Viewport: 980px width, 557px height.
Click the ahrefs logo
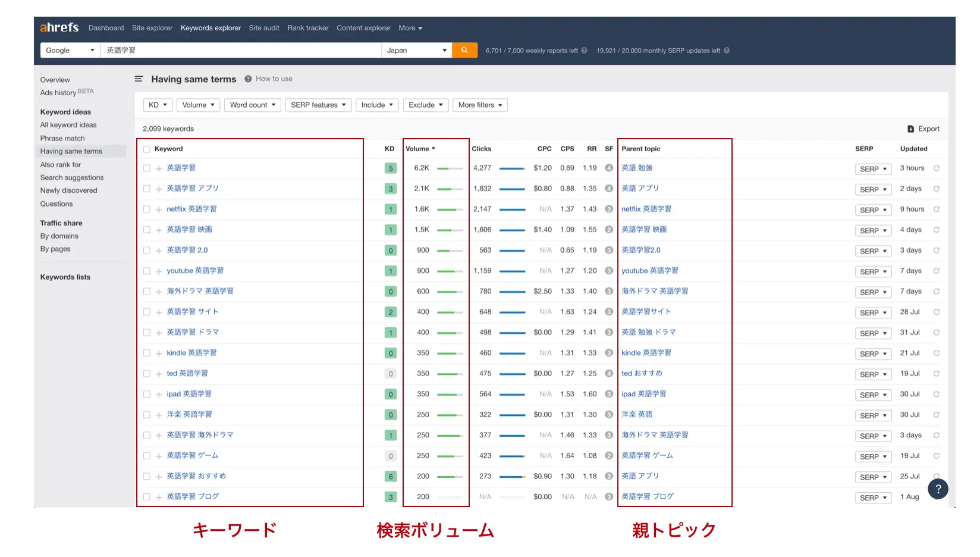(59, 27)
